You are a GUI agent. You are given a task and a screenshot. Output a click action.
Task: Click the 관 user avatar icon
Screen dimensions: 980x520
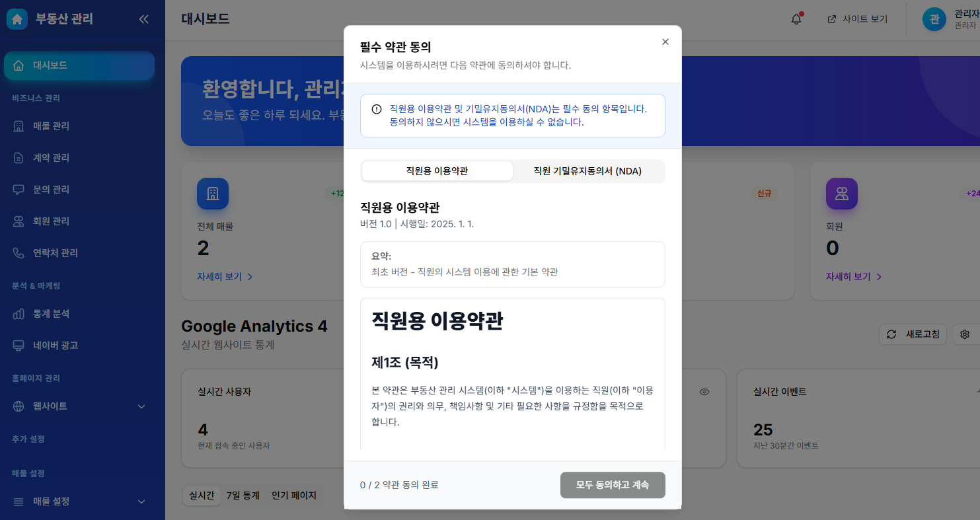pos(934,19)
